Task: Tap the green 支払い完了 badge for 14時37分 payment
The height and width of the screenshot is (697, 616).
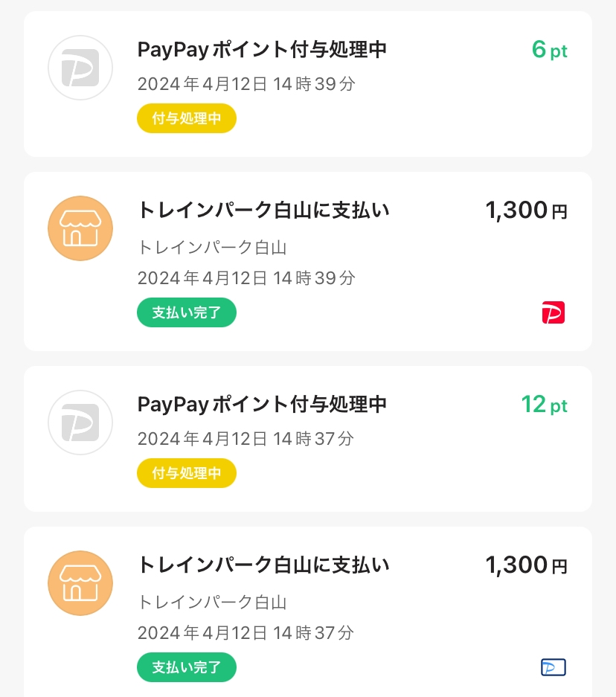Action: (x=187, y=667)
